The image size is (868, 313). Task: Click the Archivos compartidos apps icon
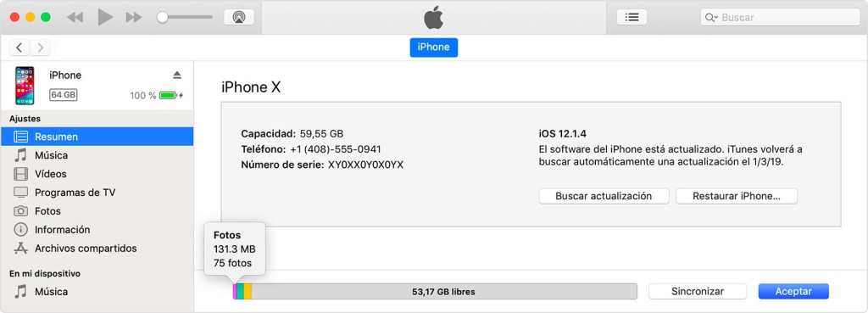pos(21,249)
